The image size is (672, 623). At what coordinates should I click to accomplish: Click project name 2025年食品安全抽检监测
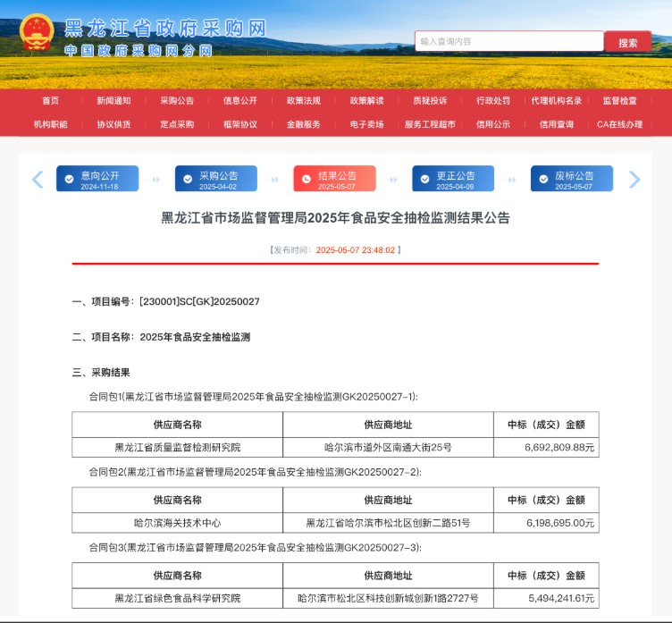point(195,337)
